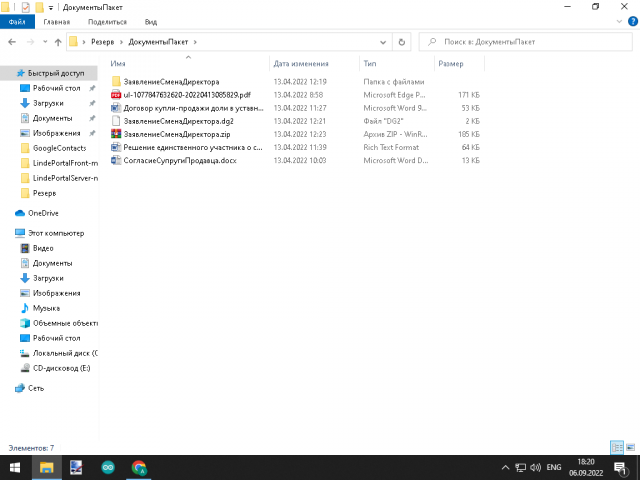640x480 pixels.
Task: Click the search field Поиск в ДокументыПакет
Action: (x=526, y=42)
